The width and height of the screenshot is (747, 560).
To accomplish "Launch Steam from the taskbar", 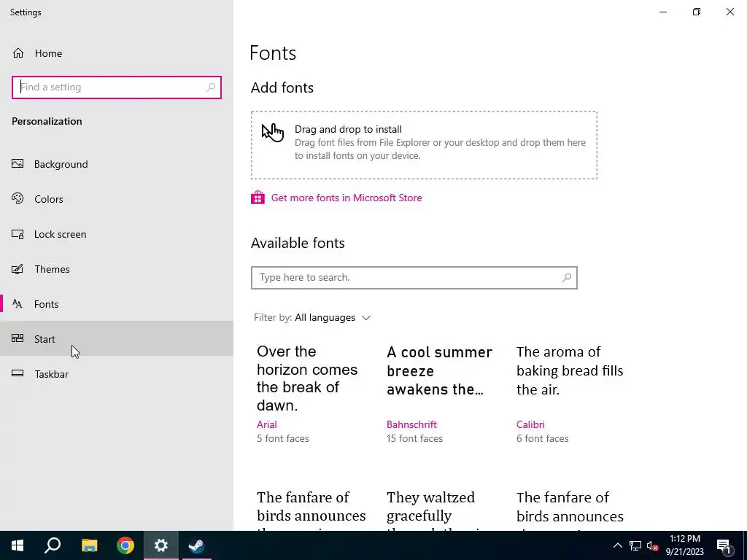I will pyautogui.click(x=196, y=545).
